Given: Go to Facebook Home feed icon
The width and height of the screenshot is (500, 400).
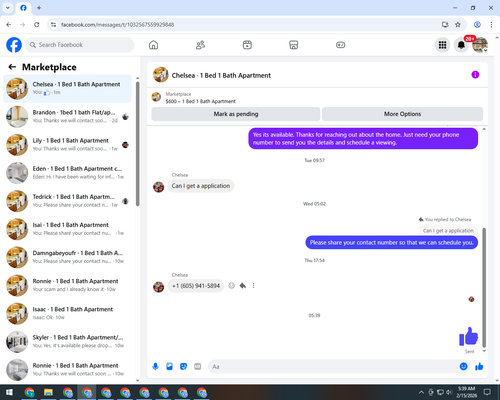Looking at the screenshot, I should (153, 45).
